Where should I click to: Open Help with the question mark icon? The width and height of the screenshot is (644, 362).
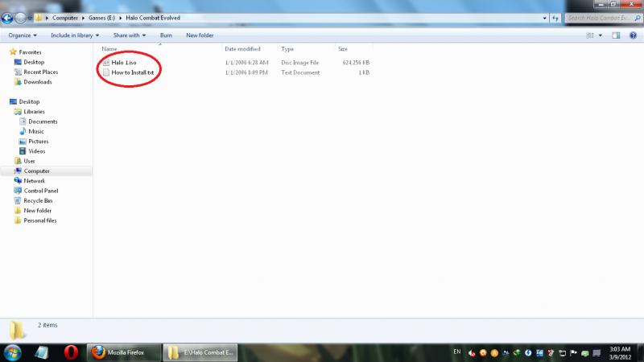[633, 35]
